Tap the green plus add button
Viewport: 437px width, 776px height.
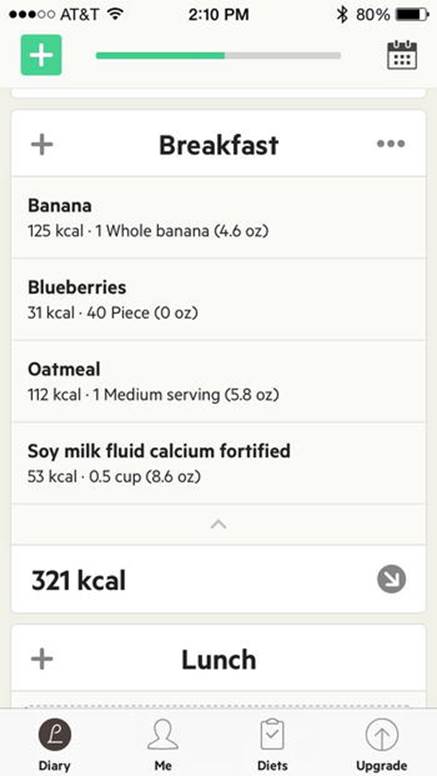tap(41, 55)
